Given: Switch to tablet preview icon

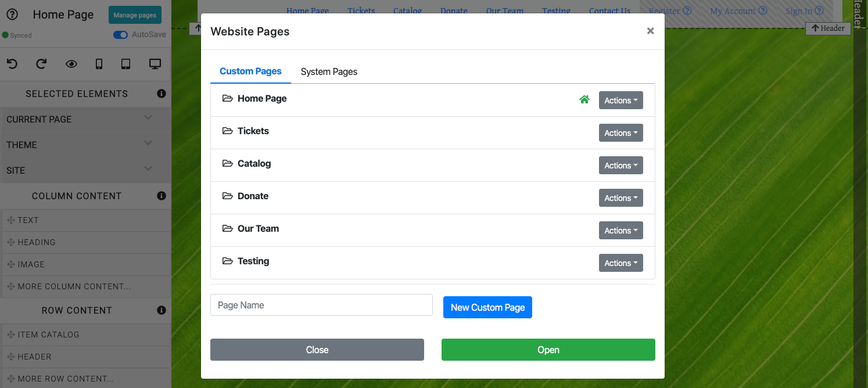Looking at the screenshot, I should click(x=126, y=64).
